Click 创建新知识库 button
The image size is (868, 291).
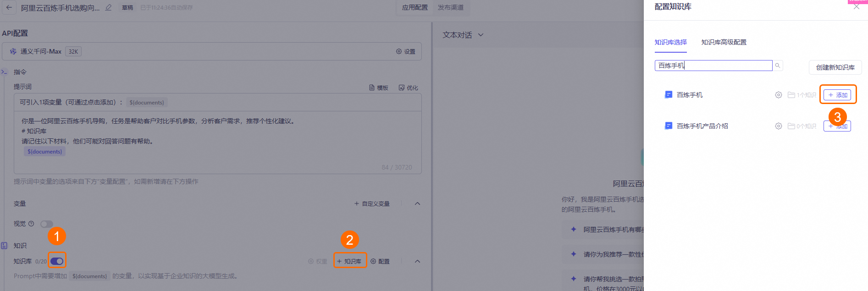tap(835, 67)
